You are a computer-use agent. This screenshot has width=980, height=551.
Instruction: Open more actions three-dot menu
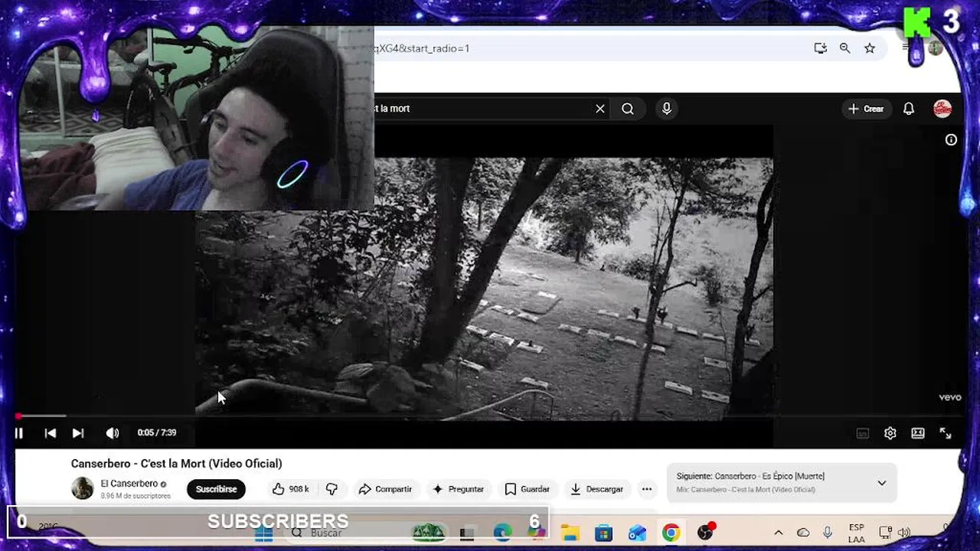point(647,489)
